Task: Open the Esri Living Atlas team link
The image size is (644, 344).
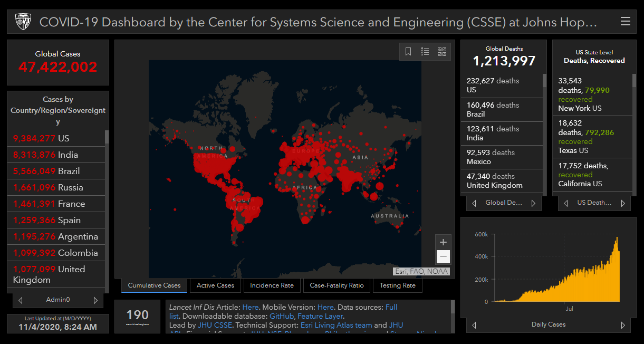Action: click(x=336, y=325)
